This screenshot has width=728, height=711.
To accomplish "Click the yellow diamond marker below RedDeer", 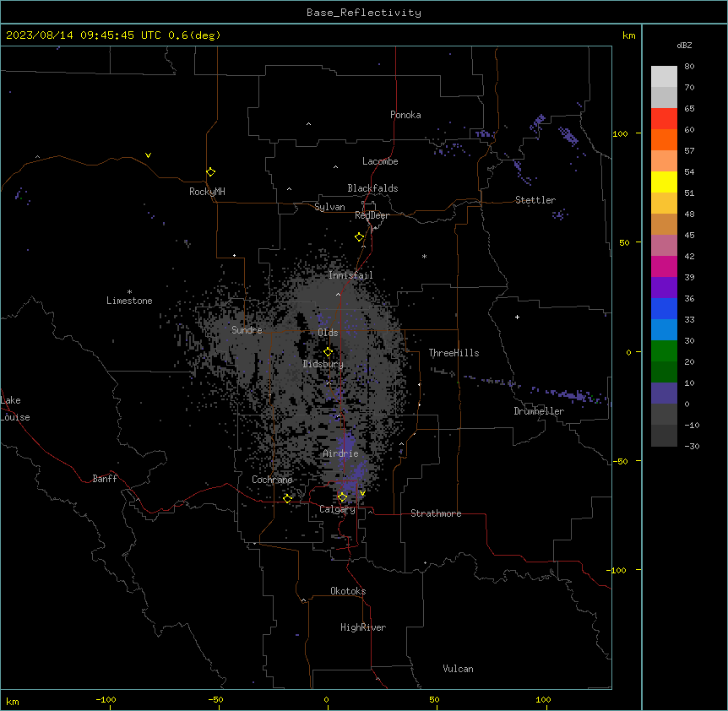I will 360,237.
